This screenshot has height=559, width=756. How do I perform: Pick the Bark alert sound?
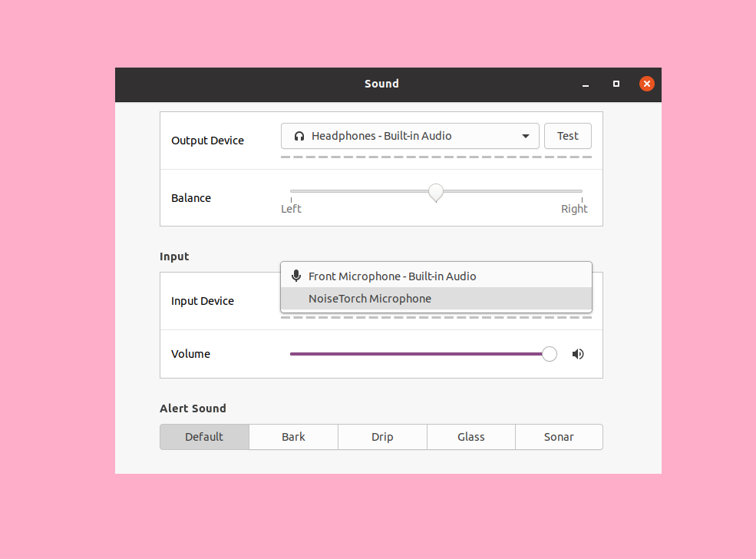293,437
